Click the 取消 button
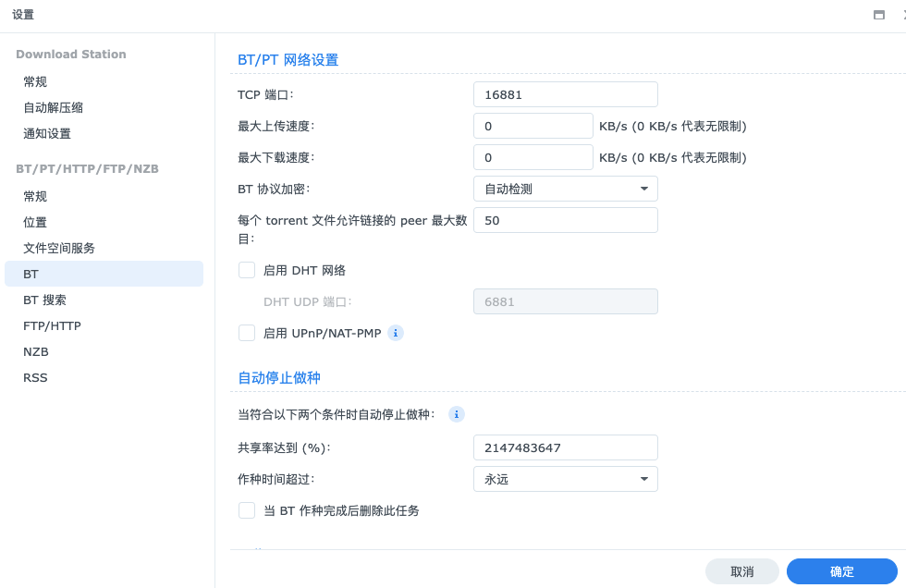This screenshot has width=906, height=588. (741, 571)
